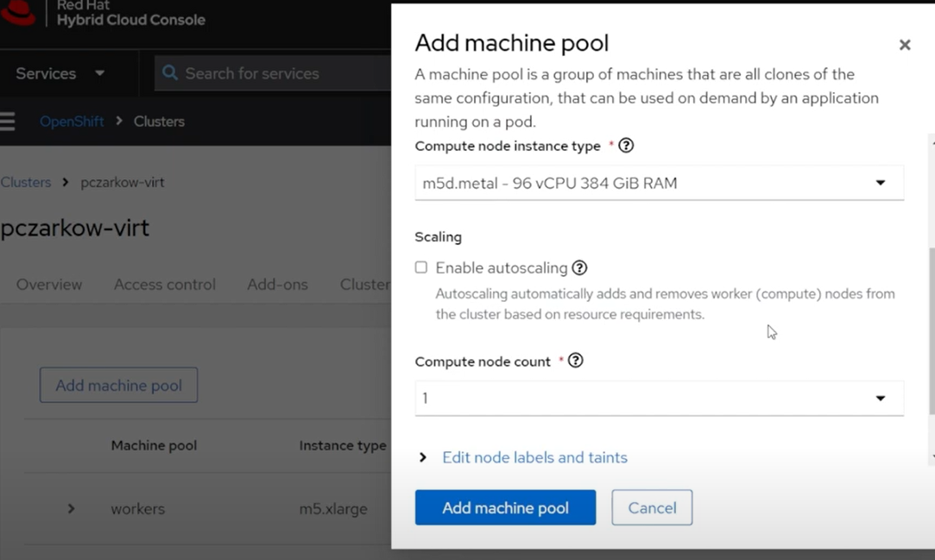The image size is (935, 560).
Task: Switch to the Add-ons tab
Action: (277, 284)
